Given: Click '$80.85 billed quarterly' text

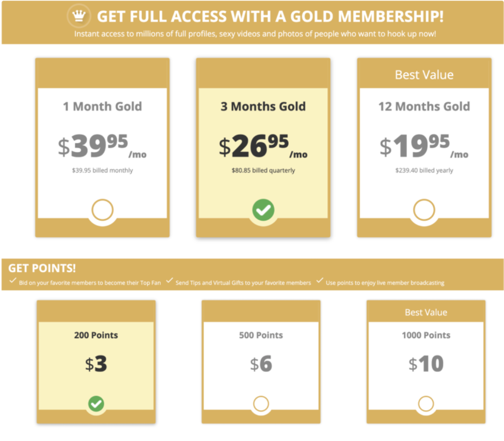Looking at the screenshot, I should point(263,171).
